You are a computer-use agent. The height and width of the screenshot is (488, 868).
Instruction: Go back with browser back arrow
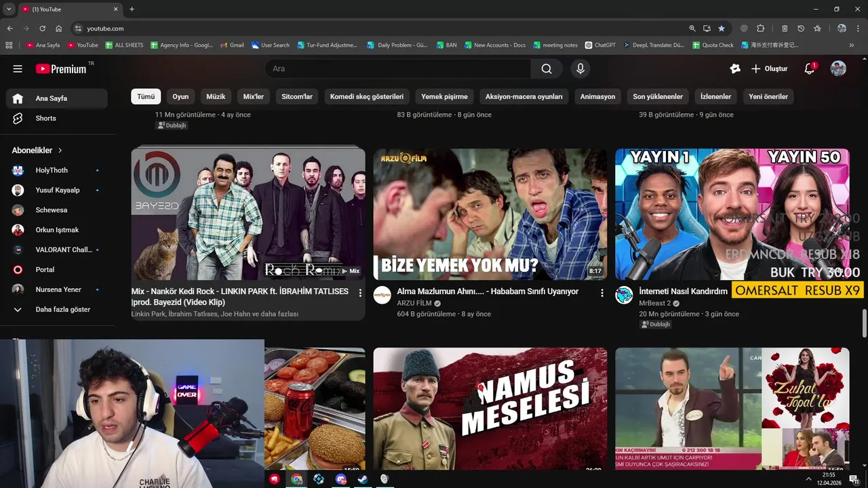tap(9, 28)
